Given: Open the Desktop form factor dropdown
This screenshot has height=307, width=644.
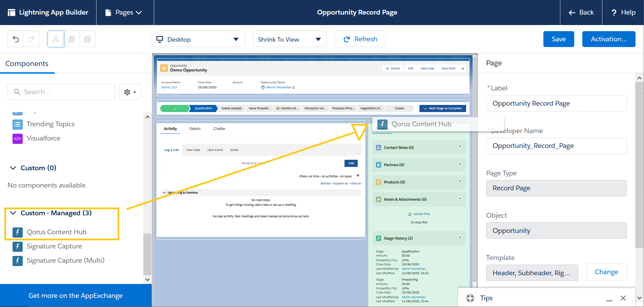Looking at the screenshot, I should pyautogui.click(x=198, y=39).
